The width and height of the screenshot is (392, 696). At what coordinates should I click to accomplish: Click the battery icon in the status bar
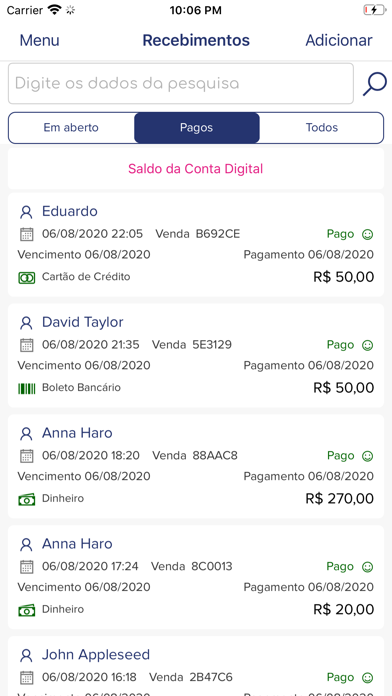click(374, 10)
